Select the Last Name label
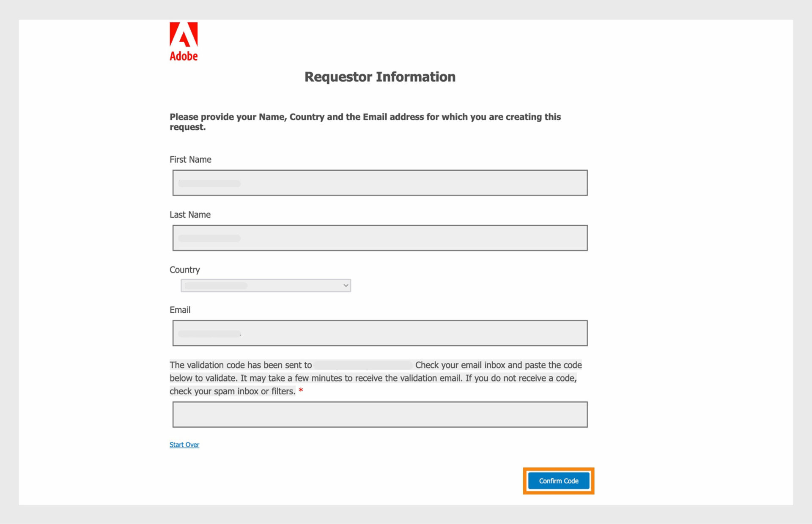This screenshot has width=812, height=524. pyautogui.click(x=190, y=214)
